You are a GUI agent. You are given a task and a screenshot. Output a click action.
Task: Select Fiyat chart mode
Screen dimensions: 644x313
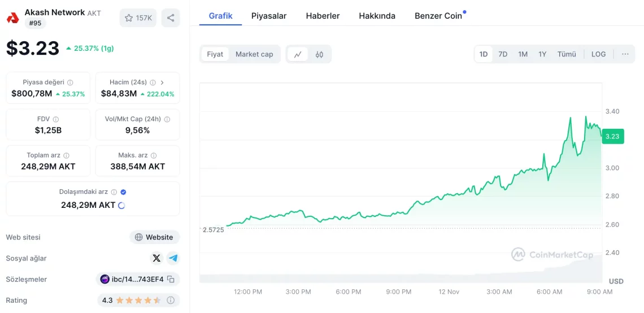click(215, 54)
